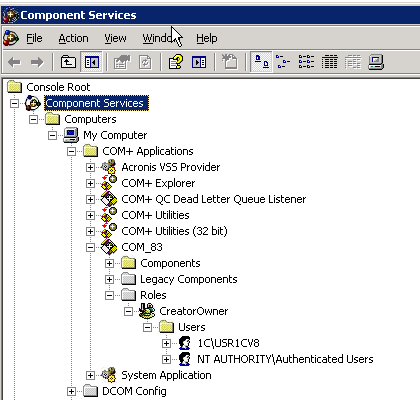Collapse the Component Services node
This screenshot has width=420, height=400.
coord(14,103)
